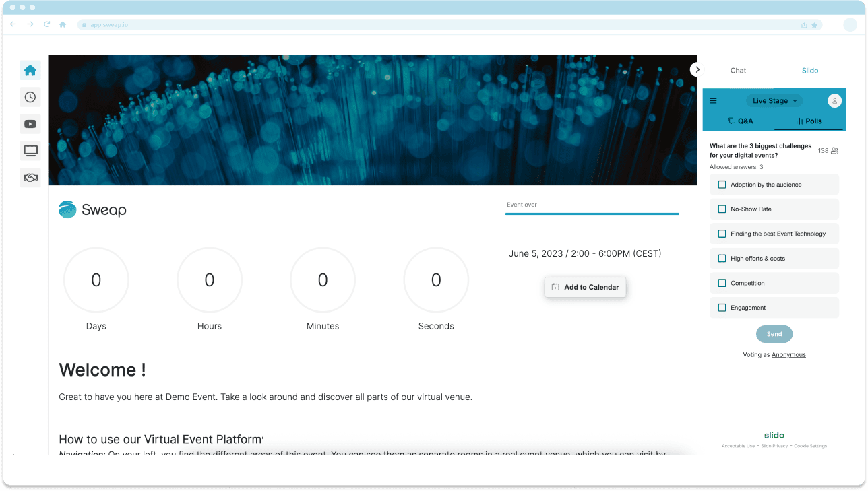
Task: Open the handshake networking icon in sidebar
Action: point(30,178)
